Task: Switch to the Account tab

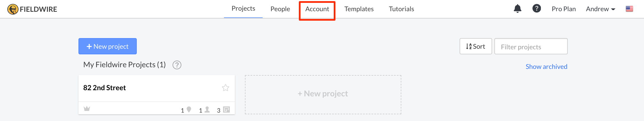Action: [317, 9]
